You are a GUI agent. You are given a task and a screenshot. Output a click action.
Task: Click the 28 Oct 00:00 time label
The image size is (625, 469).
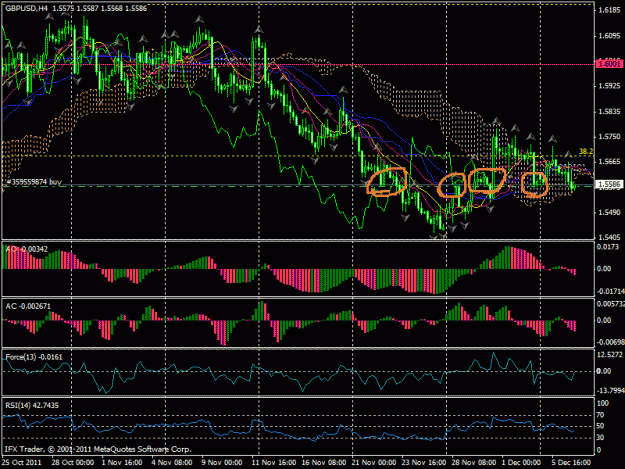(x=73, y=463)
